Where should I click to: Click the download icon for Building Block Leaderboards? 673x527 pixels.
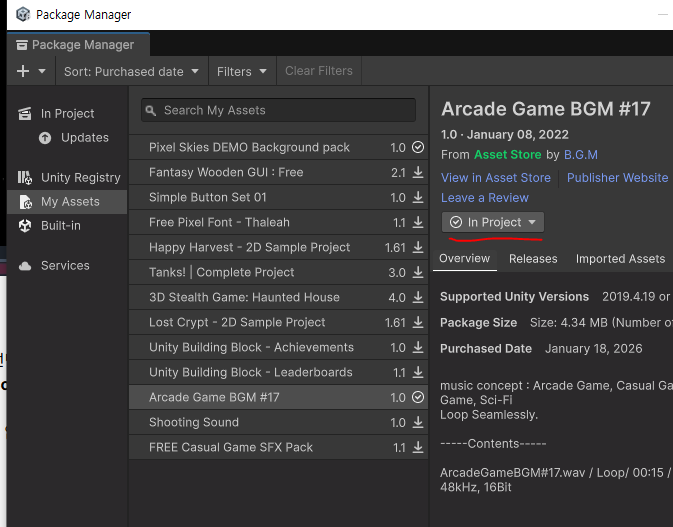[x=418, y=372]
